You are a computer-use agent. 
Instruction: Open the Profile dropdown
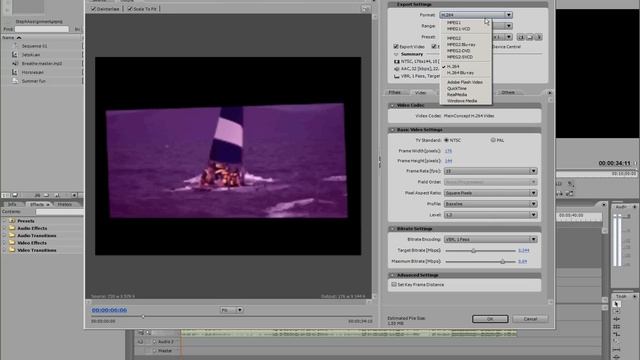coord(491,204)
